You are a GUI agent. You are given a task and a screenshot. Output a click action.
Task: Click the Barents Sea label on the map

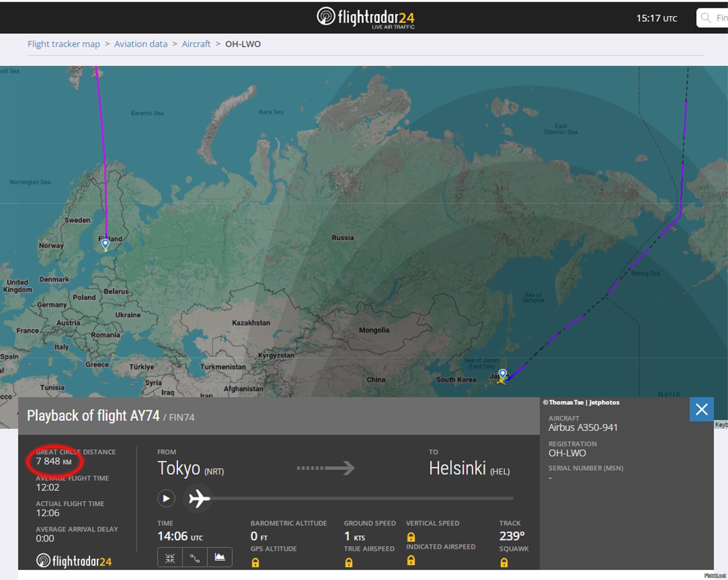pos(147,113)
